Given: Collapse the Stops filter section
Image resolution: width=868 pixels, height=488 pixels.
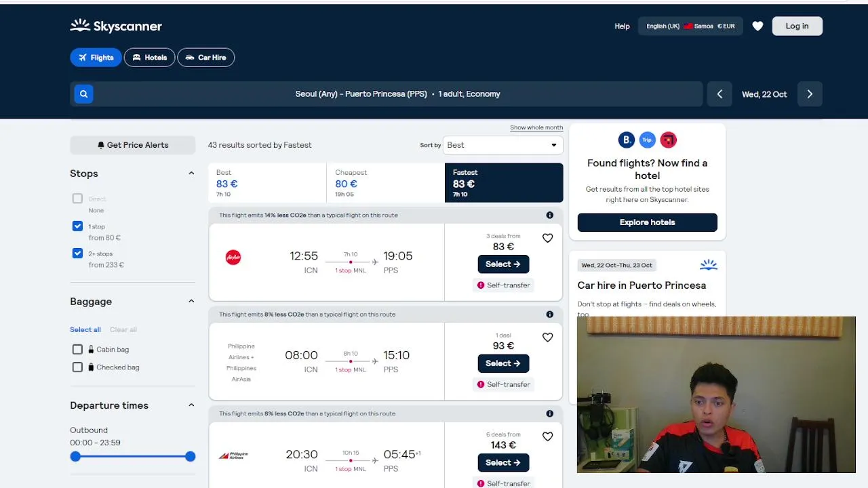Looking at the screenshot, I should (191, 174).
